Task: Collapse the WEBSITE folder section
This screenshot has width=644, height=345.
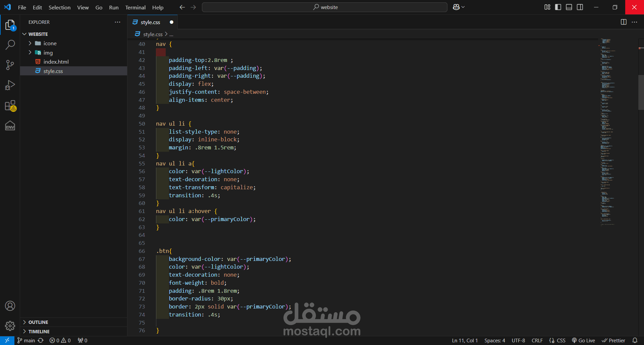Action: click(x=74, y=34)
